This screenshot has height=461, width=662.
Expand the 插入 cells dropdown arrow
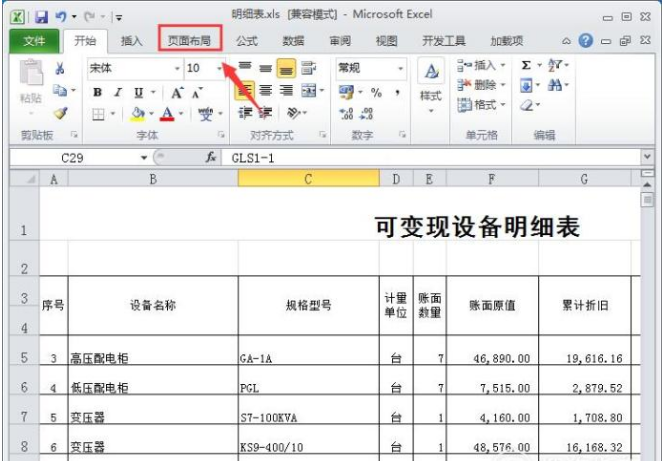point(503,65)
